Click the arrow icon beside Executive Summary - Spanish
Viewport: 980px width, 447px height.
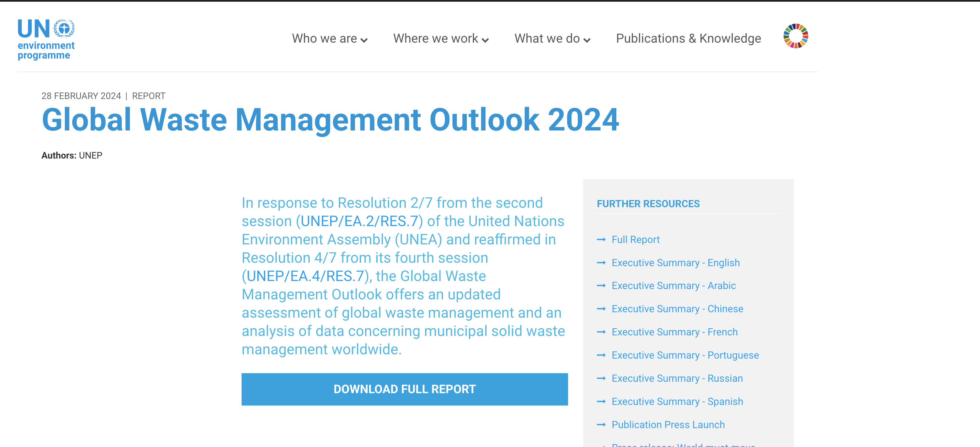coord(601,402)
